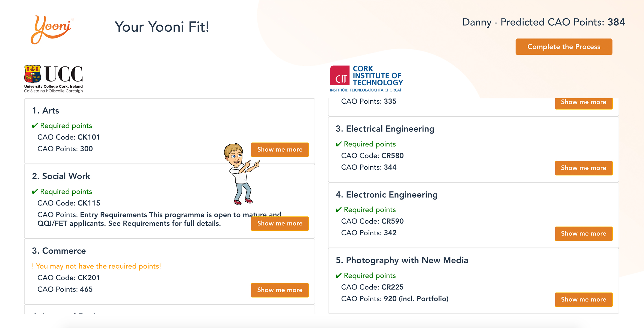Click the cartoon avatar character

click(x=241, y=174)
